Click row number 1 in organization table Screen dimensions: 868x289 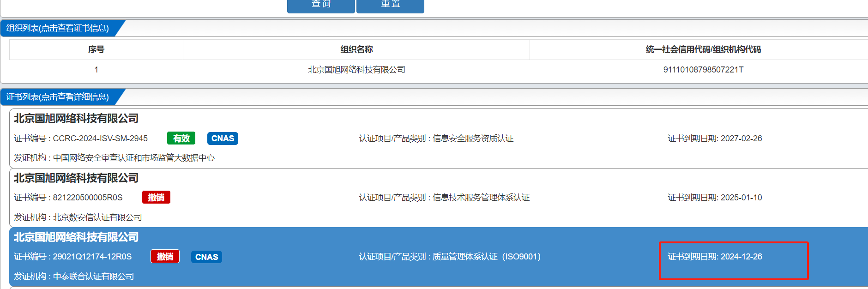coord(96,70)
